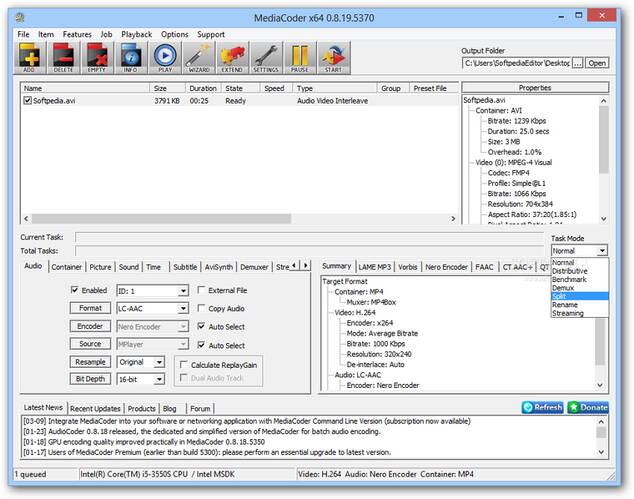
Task: Click the ADD file toolbar icon
Action: [x=29, y=57]
